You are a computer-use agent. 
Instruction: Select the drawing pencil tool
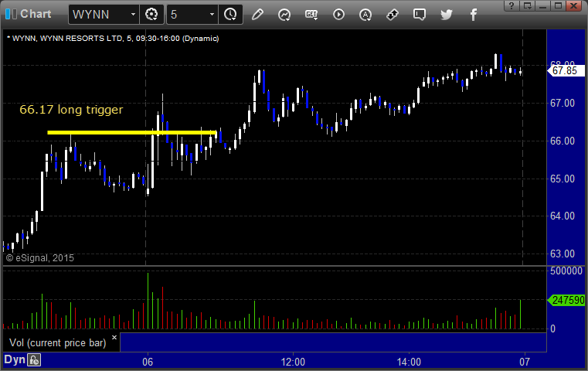pyautogui.click(x=257, y=15)
